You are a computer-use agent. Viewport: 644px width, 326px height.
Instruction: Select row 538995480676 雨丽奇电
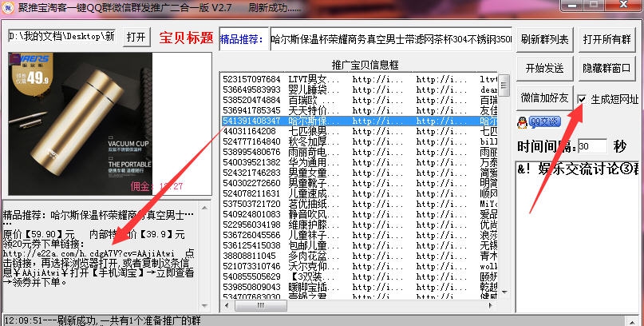(x=359, y=152)
